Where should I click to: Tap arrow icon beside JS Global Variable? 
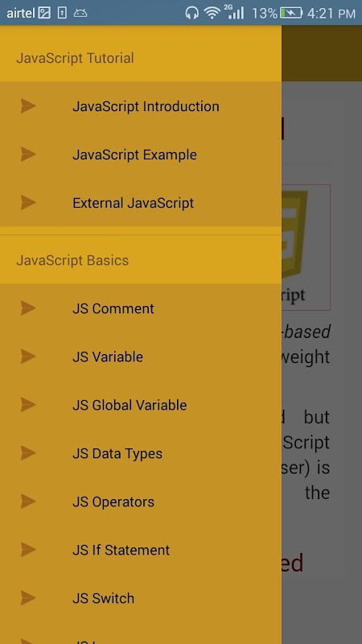tap(28, 405)
